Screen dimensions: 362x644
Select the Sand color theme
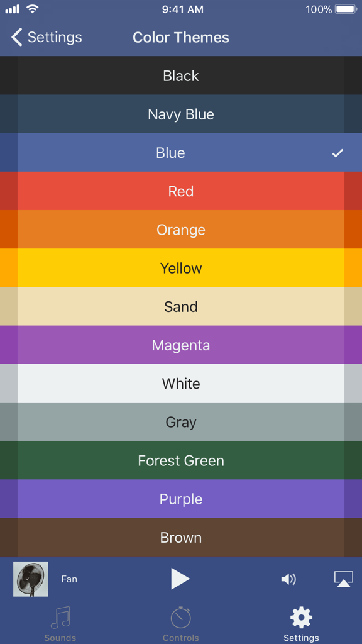(180, 306)
